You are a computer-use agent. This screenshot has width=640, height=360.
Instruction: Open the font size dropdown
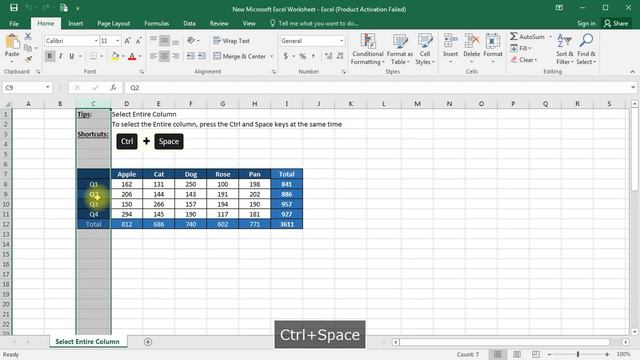coord(118,41)
